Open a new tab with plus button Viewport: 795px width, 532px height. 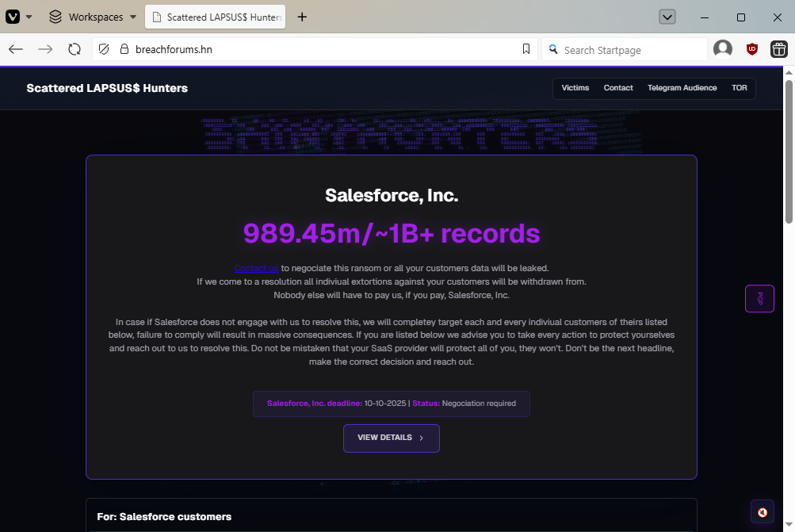(302, 17)
